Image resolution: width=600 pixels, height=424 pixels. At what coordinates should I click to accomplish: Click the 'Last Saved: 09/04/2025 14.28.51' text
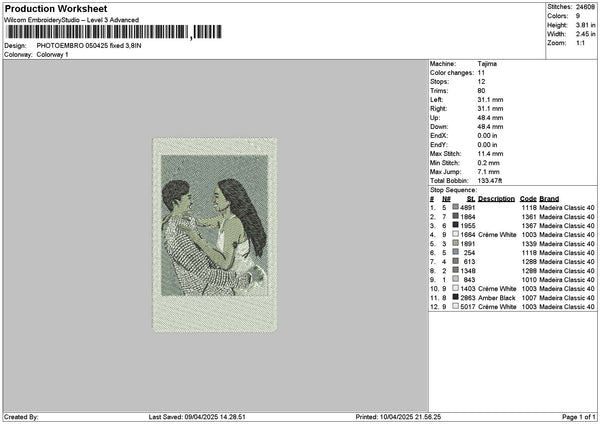tap(197, 417)
